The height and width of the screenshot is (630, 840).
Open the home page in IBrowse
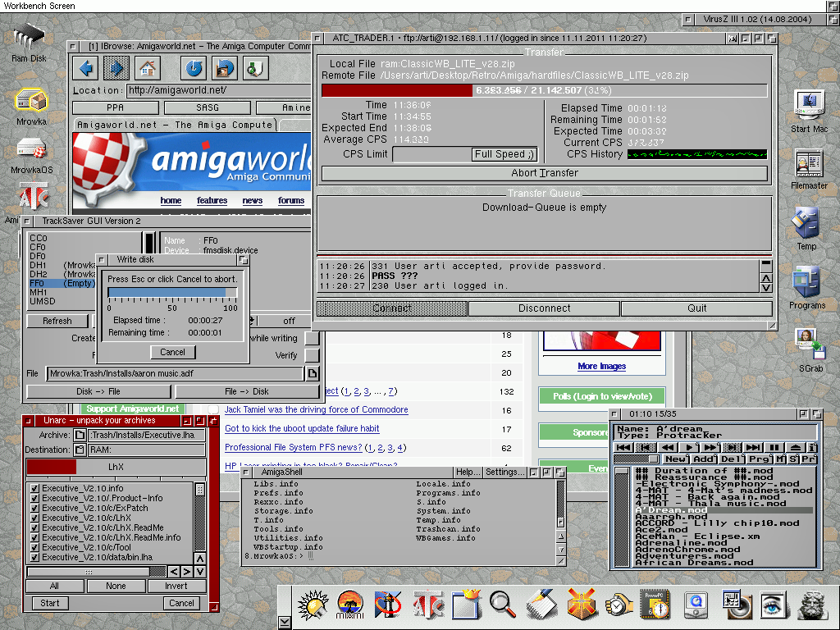click(148, 68)
